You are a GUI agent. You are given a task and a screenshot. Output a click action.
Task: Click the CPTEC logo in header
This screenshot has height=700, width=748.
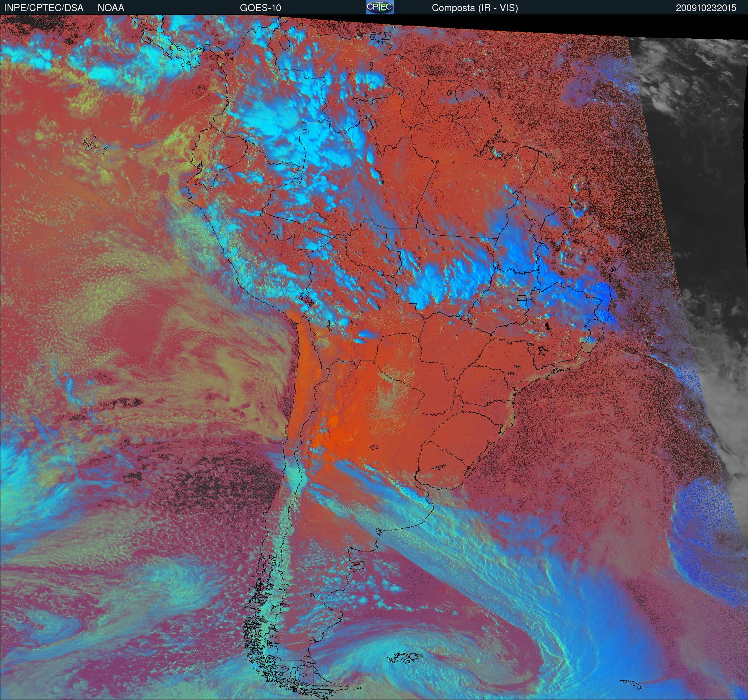(380, 7)
